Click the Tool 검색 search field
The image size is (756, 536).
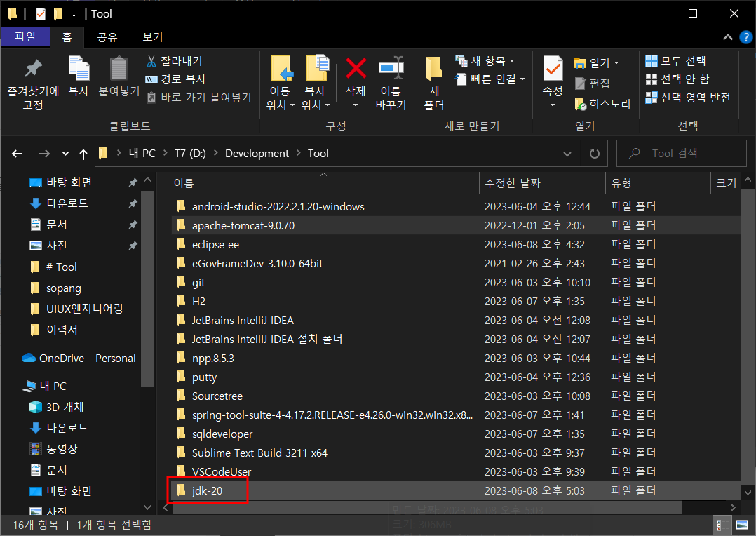tap(681, 154)
